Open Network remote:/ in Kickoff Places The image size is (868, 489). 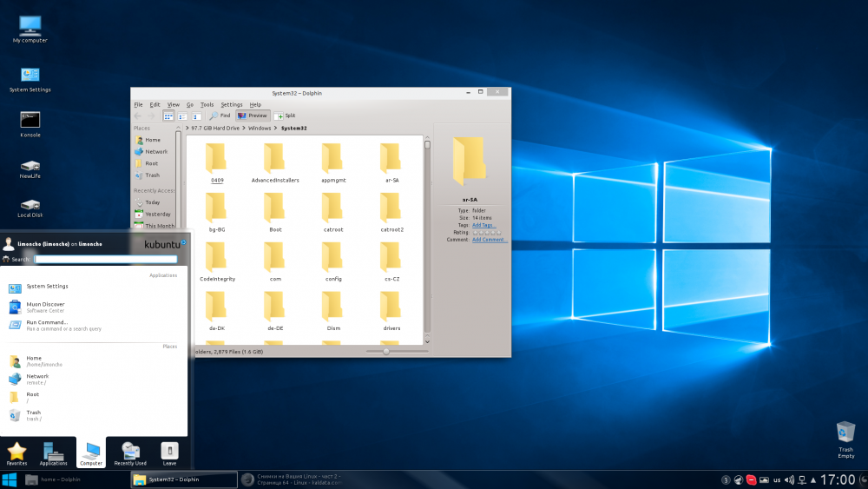94,380
